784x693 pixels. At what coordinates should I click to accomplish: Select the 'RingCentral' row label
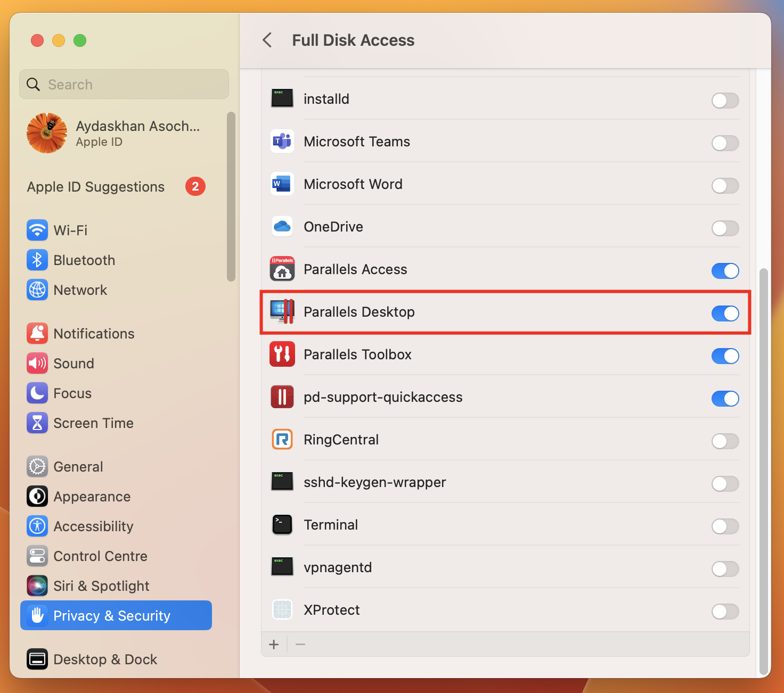click(341, 440)
